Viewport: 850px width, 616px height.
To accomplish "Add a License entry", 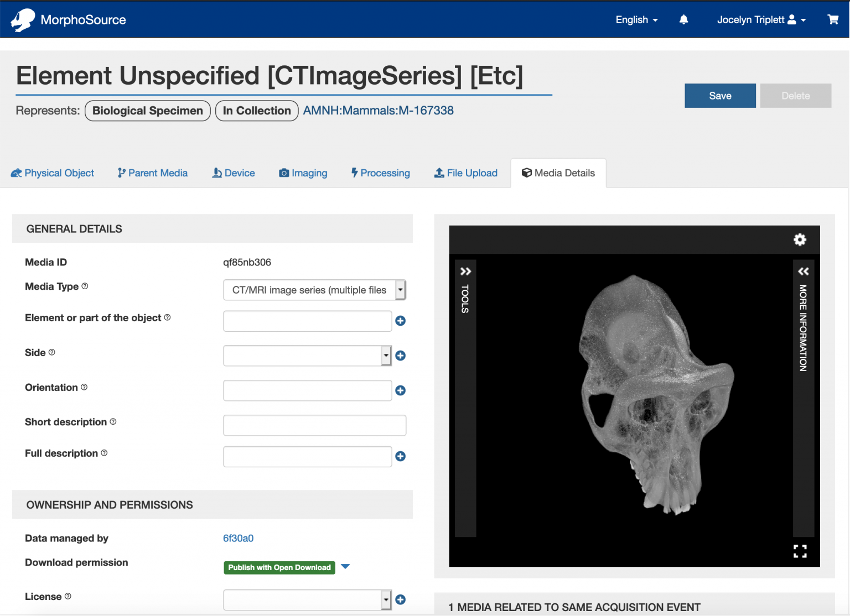I will [400, 599].
